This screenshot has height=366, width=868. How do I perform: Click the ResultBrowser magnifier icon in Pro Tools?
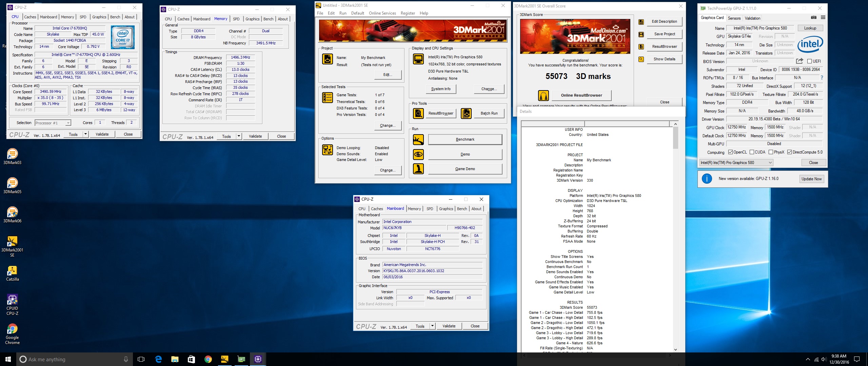tap(418, 113)
